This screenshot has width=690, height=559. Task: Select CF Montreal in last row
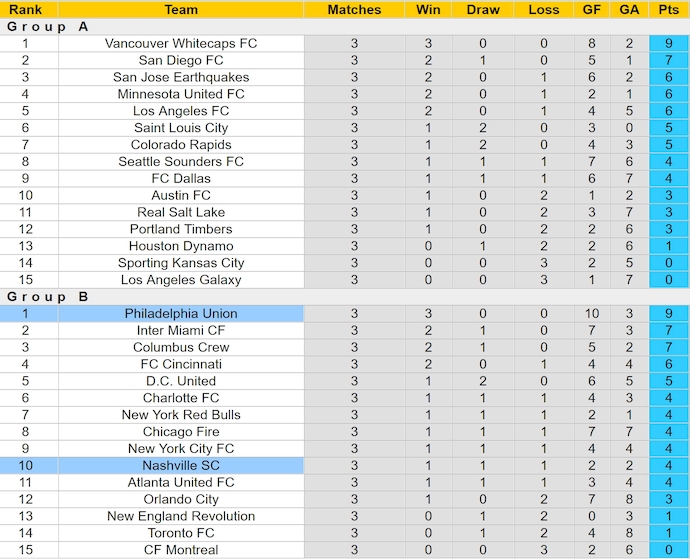181,549
